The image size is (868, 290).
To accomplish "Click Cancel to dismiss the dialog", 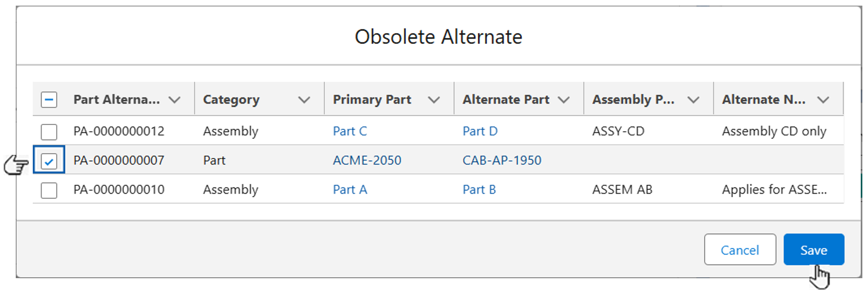I will (x=740, y=250).
